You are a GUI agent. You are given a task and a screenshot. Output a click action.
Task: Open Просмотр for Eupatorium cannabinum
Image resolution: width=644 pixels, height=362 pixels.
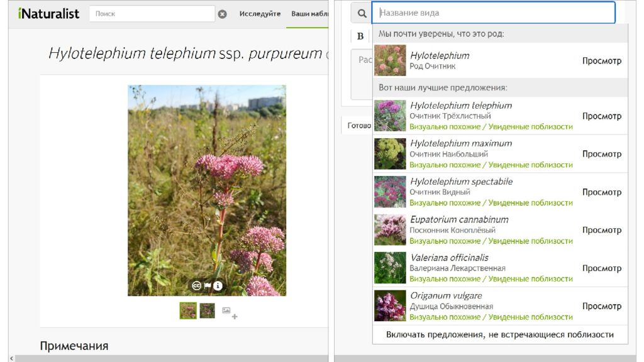click(602, 230)
